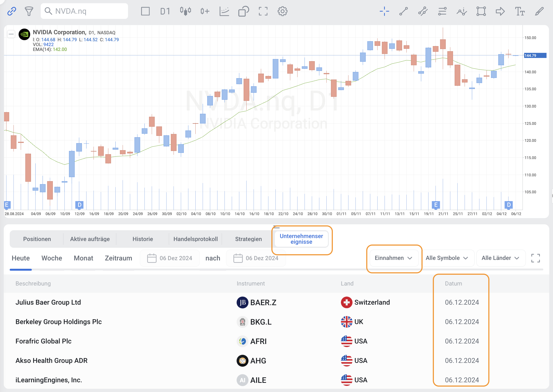Switch to the Historie tab
The width and height of the screenshot is (553, 392).
pyautogui.click(x=143, y=239)
